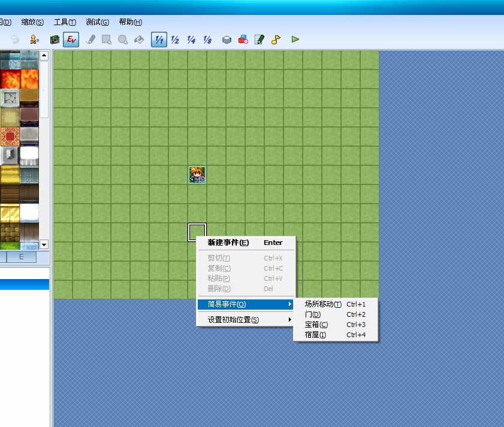504x427 pixels.
Task: Open the 测试(G) menu
Action: (x=98, y=22)
